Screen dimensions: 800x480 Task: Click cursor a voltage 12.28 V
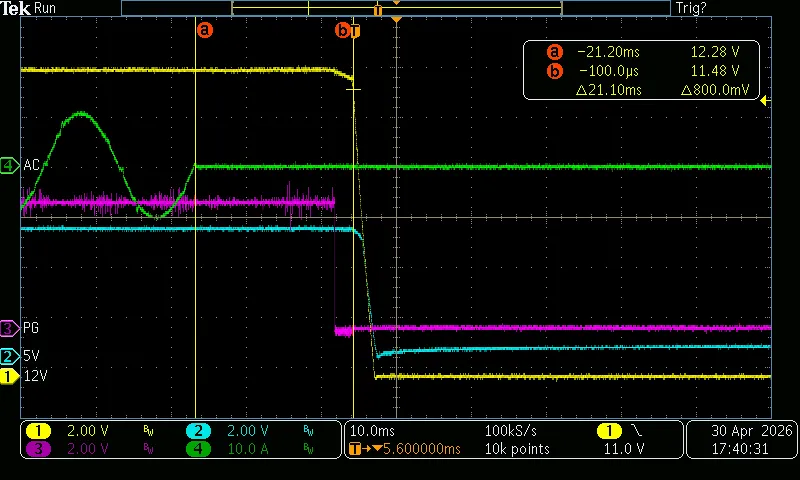pos(715,52)
